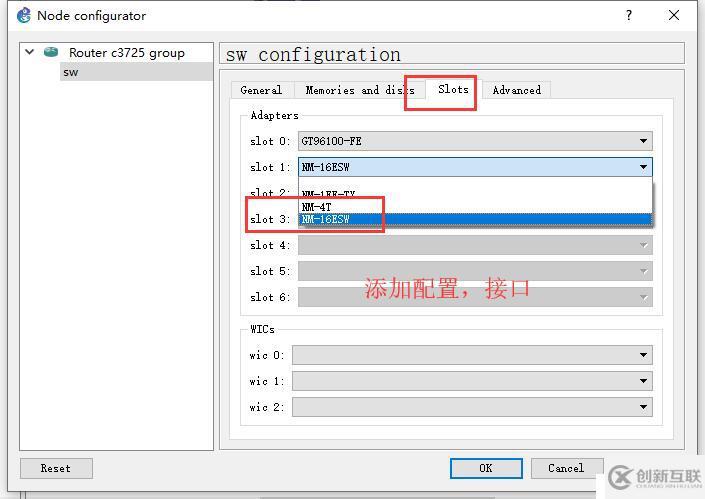The image size is (705, 499).
Task: Select Router c3725 group item
Action: (126, 53)
